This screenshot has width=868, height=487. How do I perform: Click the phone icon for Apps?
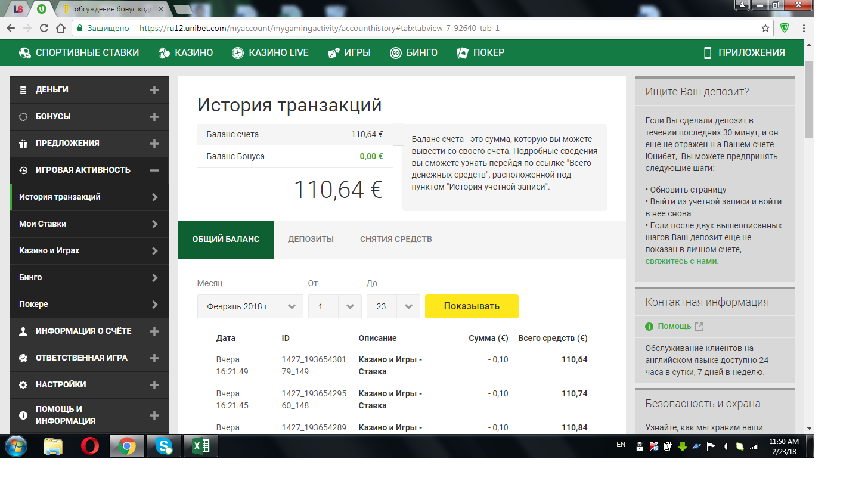[x=708, y=53]
